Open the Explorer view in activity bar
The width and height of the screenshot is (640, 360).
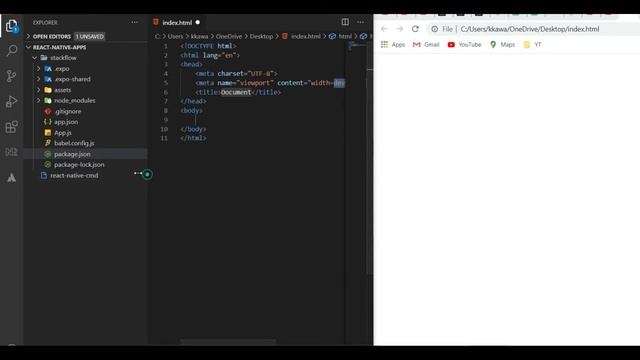point(11,26)
